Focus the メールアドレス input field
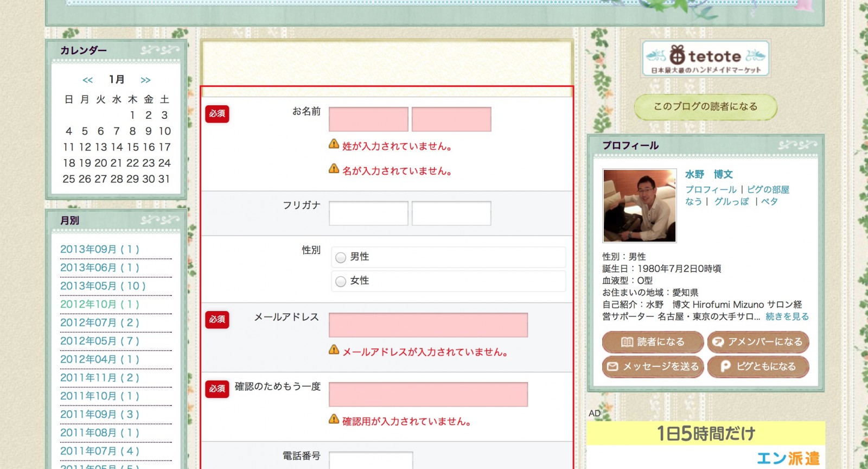The width and height of the screenshot is (868, 469). tap(428, 325)
